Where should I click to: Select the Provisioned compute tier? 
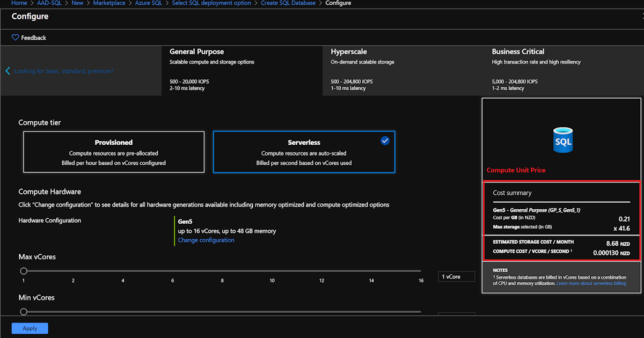[x=113, y=152]
